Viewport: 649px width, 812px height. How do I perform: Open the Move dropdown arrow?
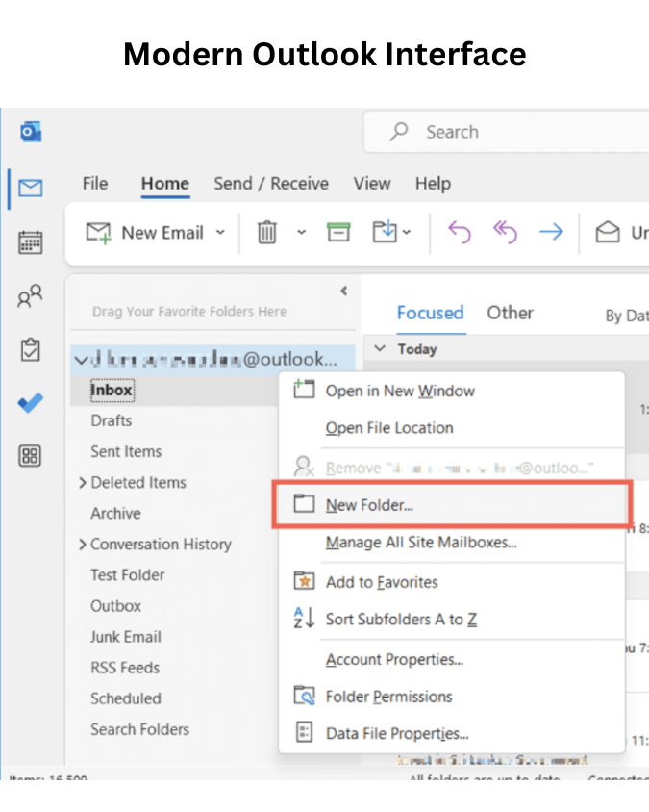pos(407,233)
